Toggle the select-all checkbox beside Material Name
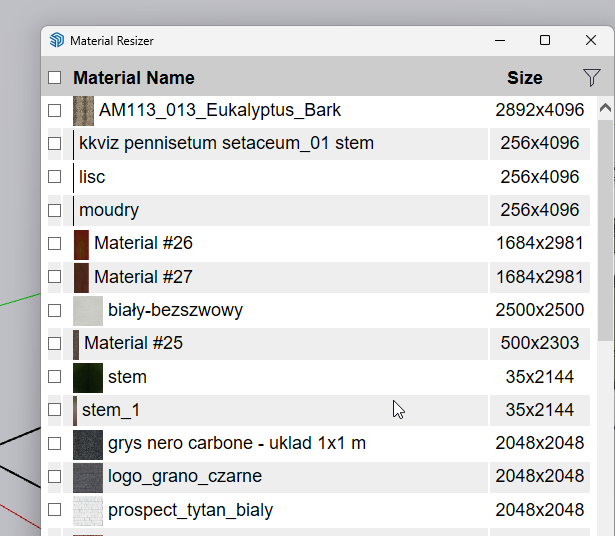This screenshot has width=615, height=536. [x=55, y=78]
